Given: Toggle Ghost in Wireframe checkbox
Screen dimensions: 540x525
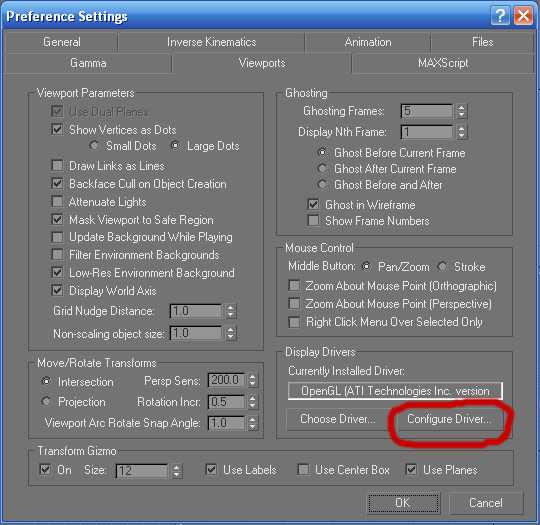Looking at the screenshot, I should tap(313, 204).
